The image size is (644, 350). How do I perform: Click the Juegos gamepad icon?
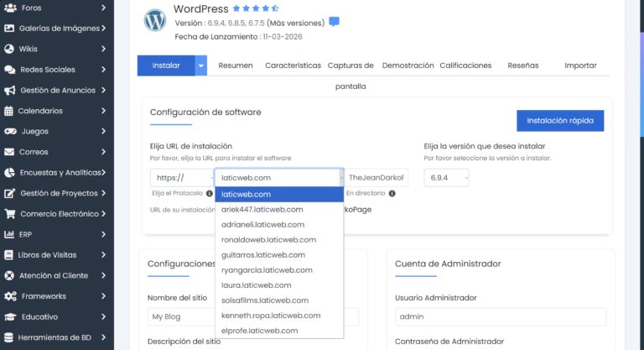10,131
